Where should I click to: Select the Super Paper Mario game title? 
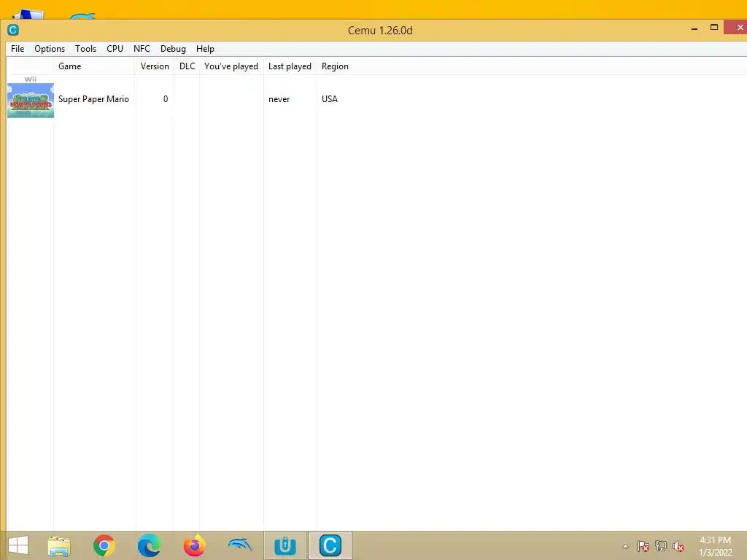click(93, 99)
